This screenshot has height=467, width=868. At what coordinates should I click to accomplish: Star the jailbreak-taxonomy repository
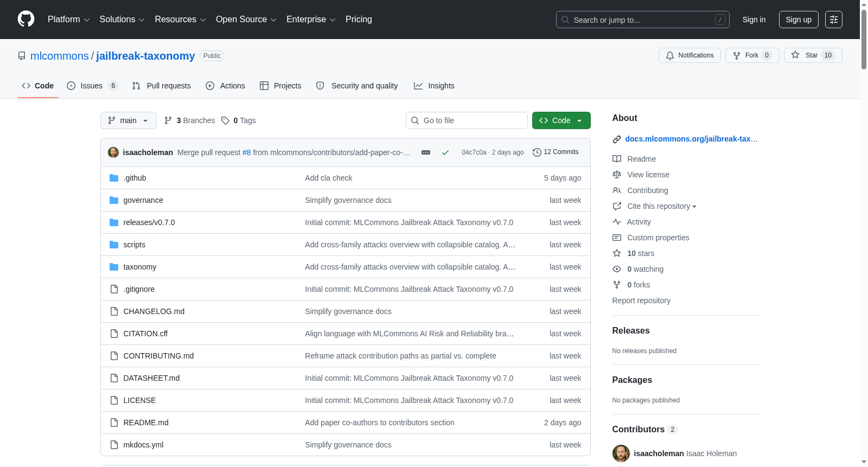pyautogui.click(x=813, y=55)
